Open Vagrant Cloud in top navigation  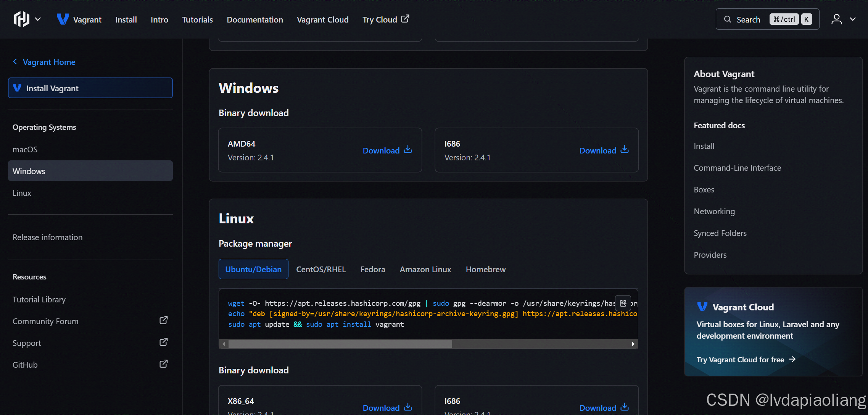pyautogui.click(x=323, y=19)
